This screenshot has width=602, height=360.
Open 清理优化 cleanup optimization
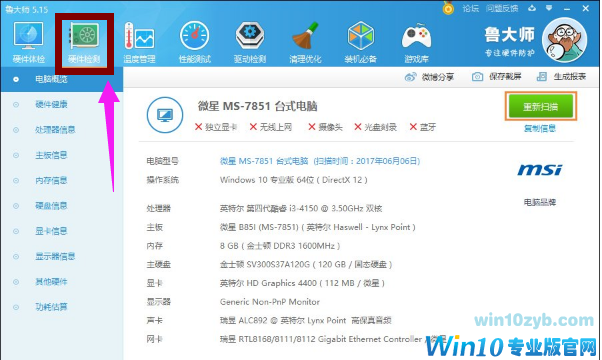tap(305, 42)
